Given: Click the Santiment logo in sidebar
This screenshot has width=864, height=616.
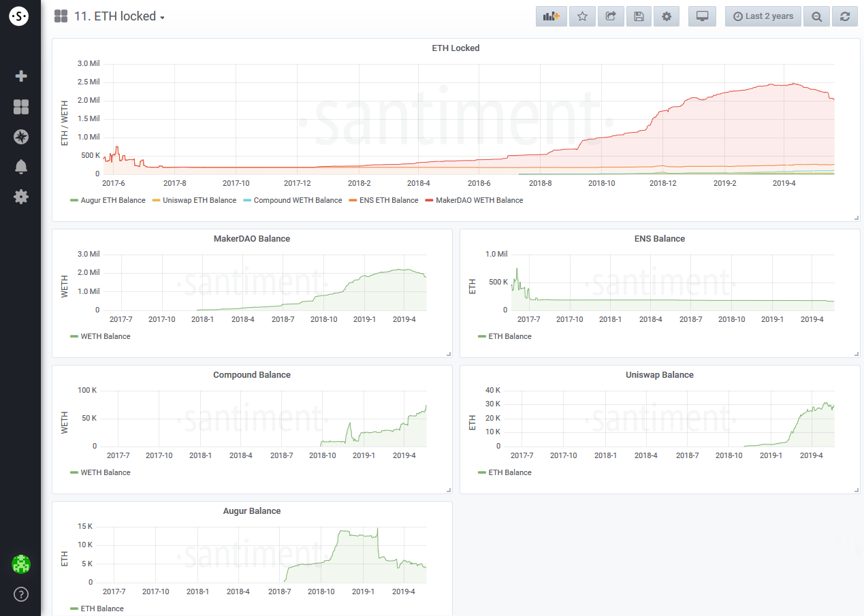Looking at the screenshot, I should click(19, 16).
